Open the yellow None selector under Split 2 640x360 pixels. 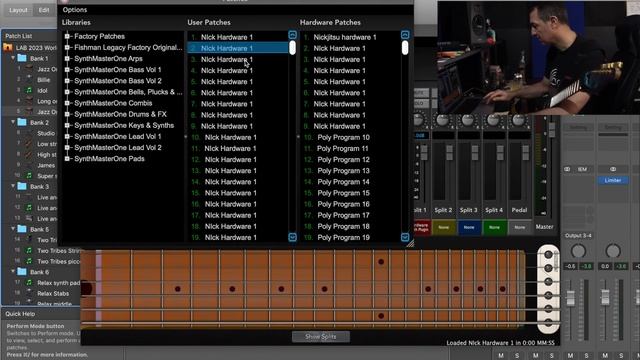pyautogui.click(x=444, y=227)
